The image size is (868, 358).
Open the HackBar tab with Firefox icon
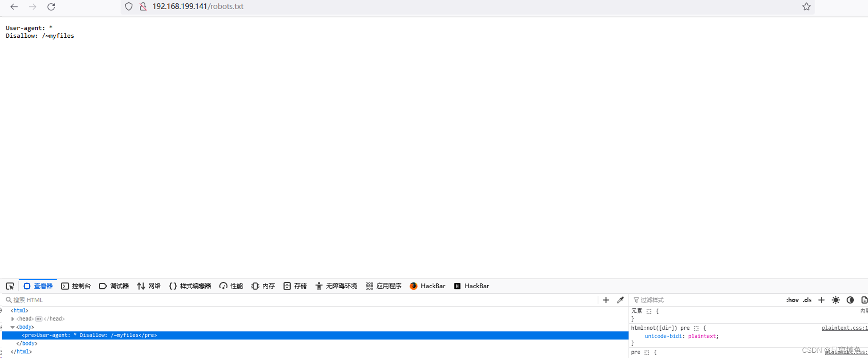pyautogui.click(x=427, y=286)
